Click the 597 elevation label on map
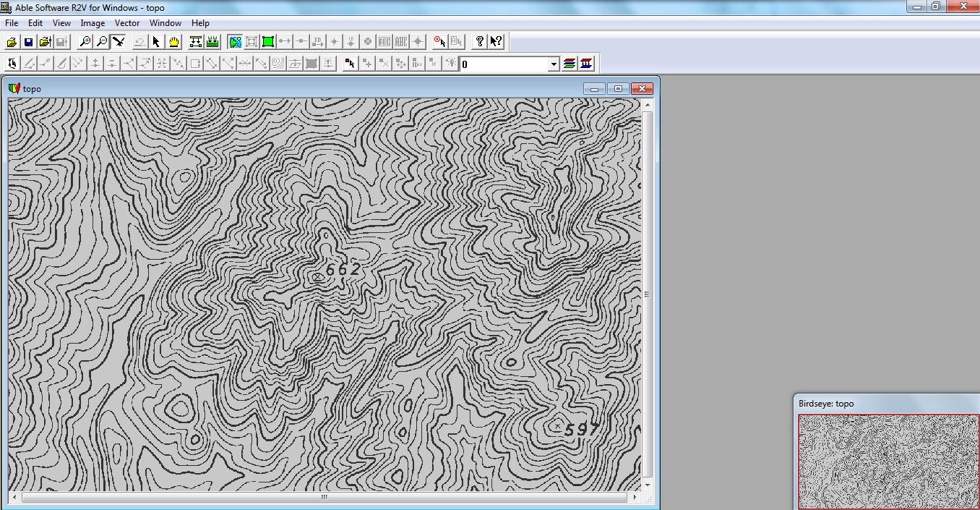The height and width of the screenshot is (510, 980). point(581,430)
